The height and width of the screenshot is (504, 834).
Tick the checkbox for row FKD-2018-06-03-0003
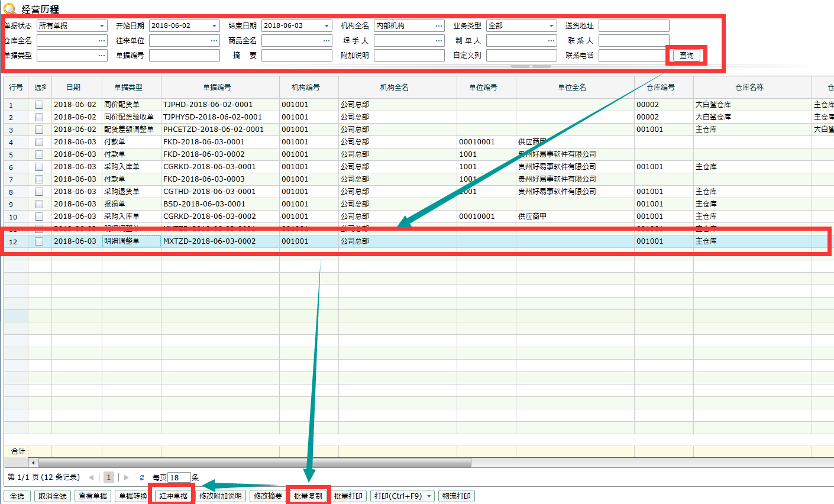click(x=39, y=179)
